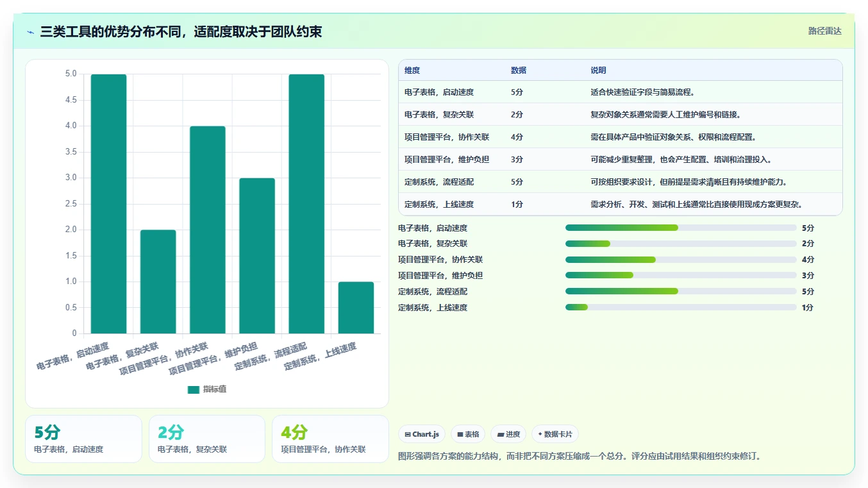Select table cell 电子表格，启动速度
Viewport: 868px width, 488px height.
tap(439, 92)
